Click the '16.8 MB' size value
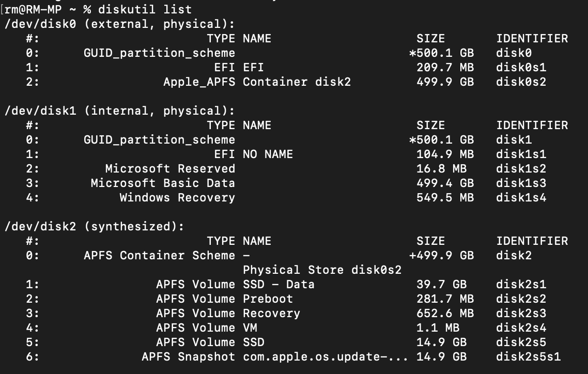Viewport: 588px width, 374px height. pos(441,168)
